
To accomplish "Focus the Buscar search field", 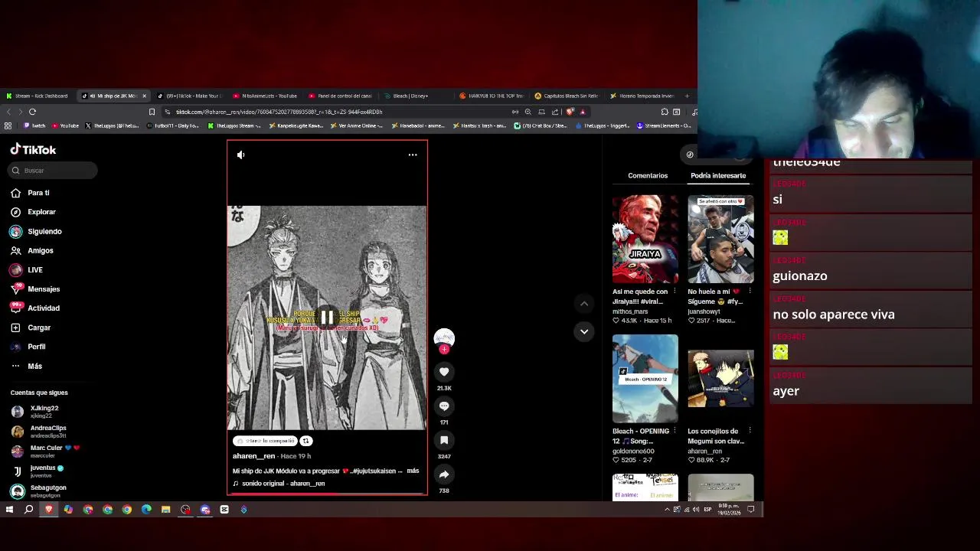I will coord(53,171).
